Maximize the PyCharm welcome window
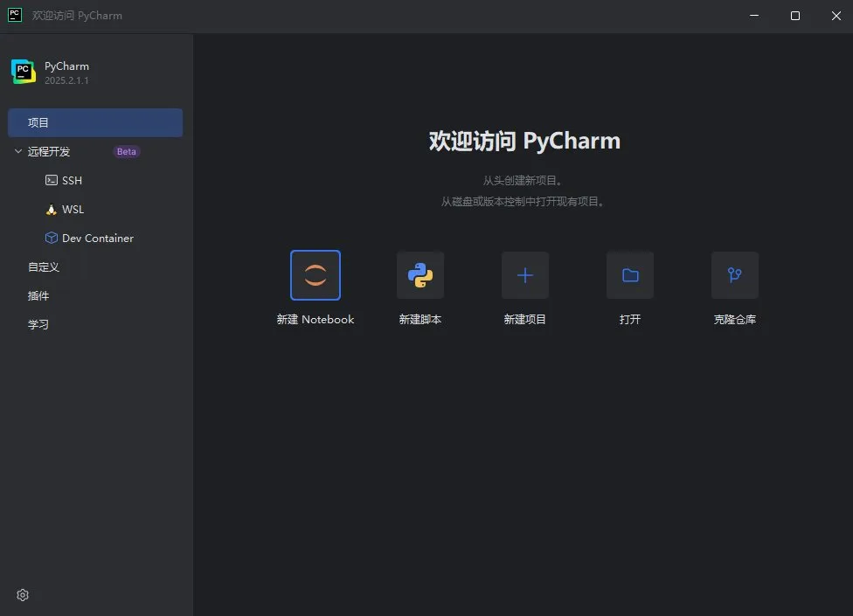Screen dimensions: 853x616 795,16
